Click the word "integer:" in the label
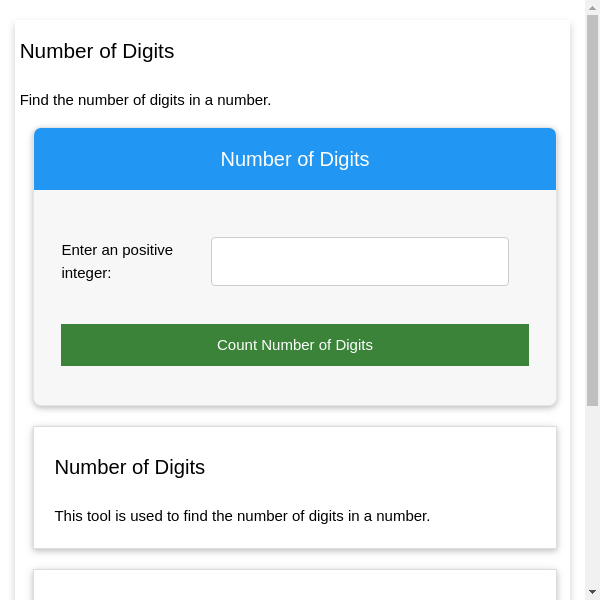600x600 pixels. coord(86,272)
